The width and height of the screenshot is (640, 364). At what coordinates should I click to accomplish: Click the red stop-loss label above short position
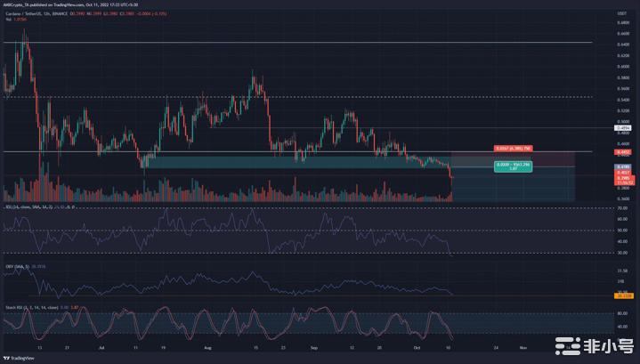(x=513, y=146)
